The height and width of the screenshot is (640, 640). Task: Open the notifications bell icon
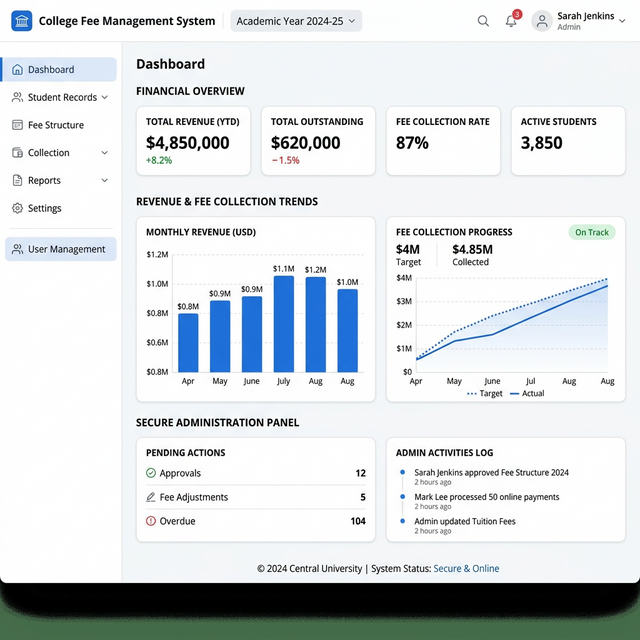(511, 21)
